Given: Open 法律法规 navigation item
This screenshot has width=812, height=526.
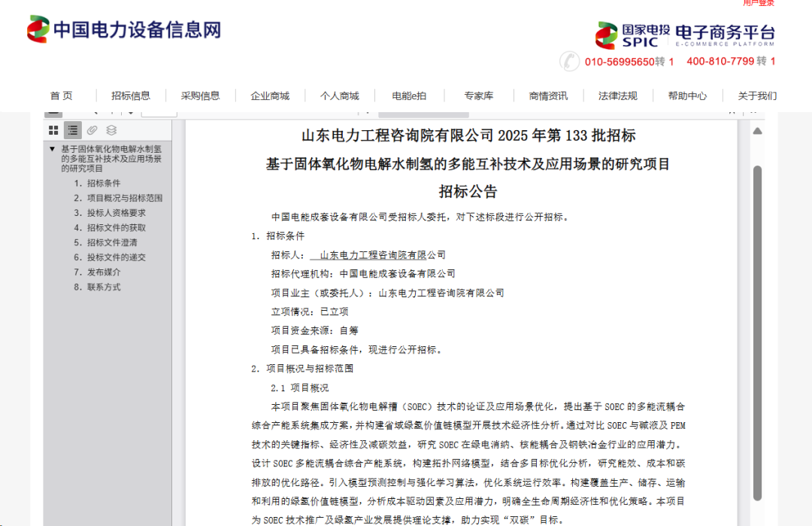Looking at the screenshot, I should [x=617, y=96].
